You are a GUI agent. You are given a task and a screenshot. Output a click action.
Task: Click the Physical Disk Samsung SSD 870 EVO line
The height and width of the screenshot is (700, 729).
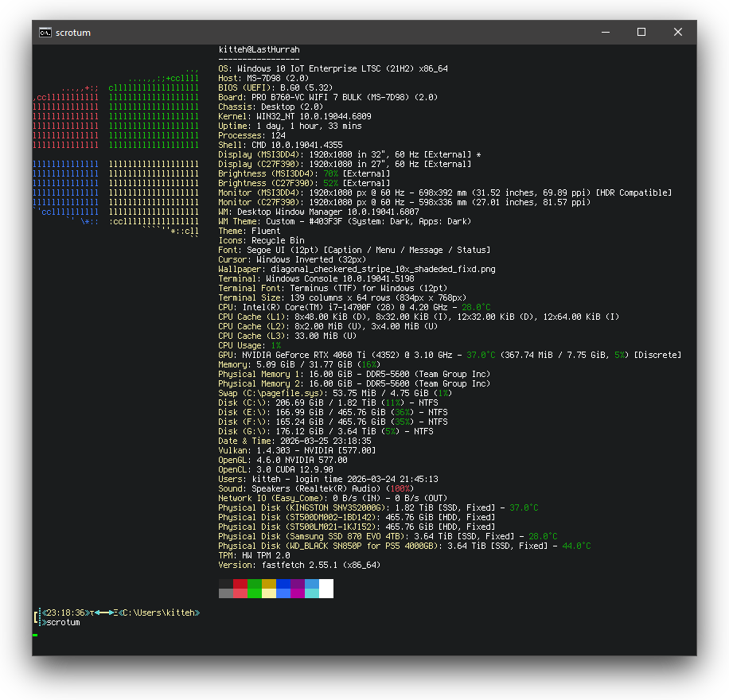(388, 535)
